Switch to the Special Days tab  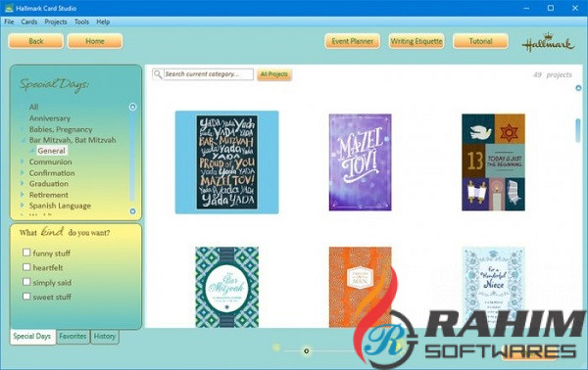32,337
